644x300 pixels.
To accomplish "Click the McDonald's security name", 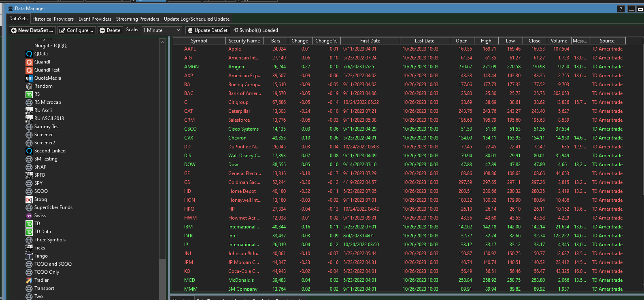I will [241, 280].
